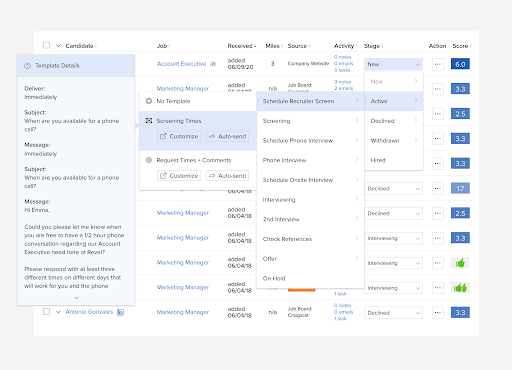
Task: Expand the chevron beside Antonio Gonzales checkbox
Action: coord(58,312)
